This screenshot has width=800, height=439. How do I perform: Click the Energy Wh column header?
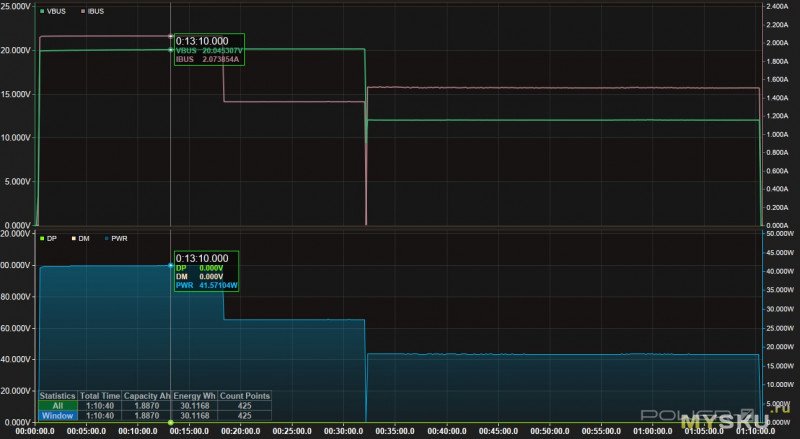click(194, 396)
